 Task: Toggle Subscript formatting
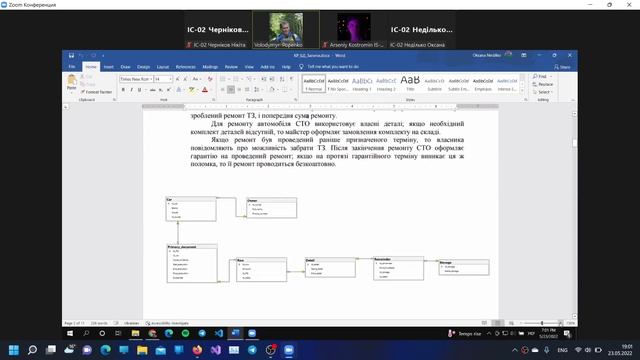(x=161, y=90)
